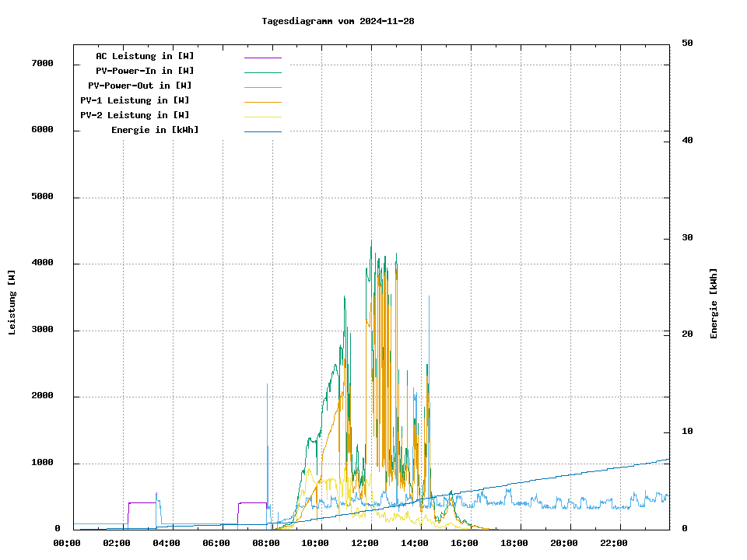Select the 12:00 time axis tick label
Viewport: 747px width, 560px height.
pyautogui.click(x=365, y=543)
